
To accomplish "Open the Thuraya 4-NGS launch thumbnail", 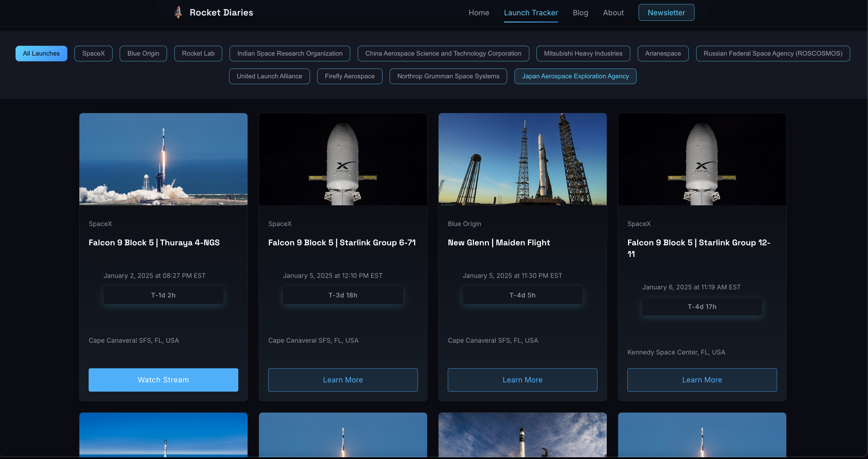I will [163, 159].
